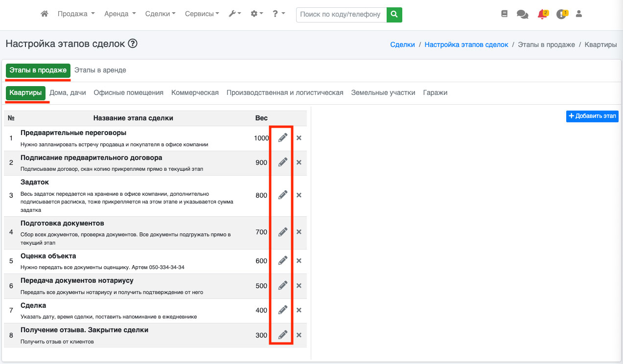Expand the Продажа menu
The height and width of the screenshot is (364, 623).
(x=76, y=14)
